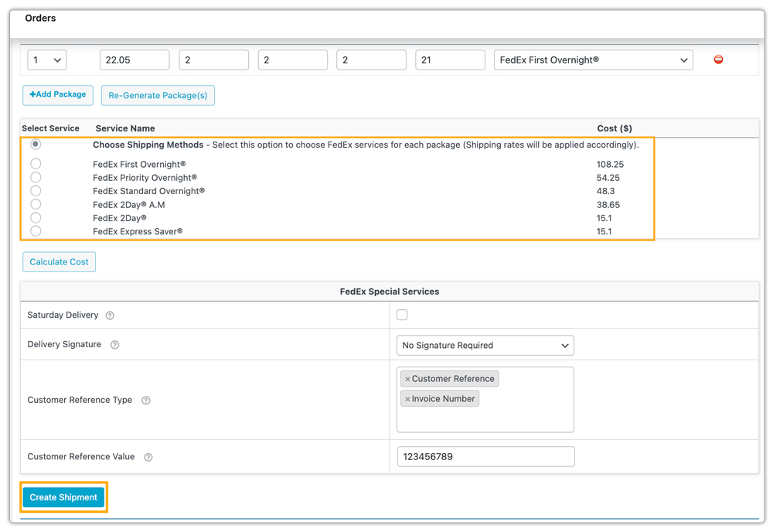773x532 pixels.
Task: Remove package using red delete icon
Action: pos(718,60)
